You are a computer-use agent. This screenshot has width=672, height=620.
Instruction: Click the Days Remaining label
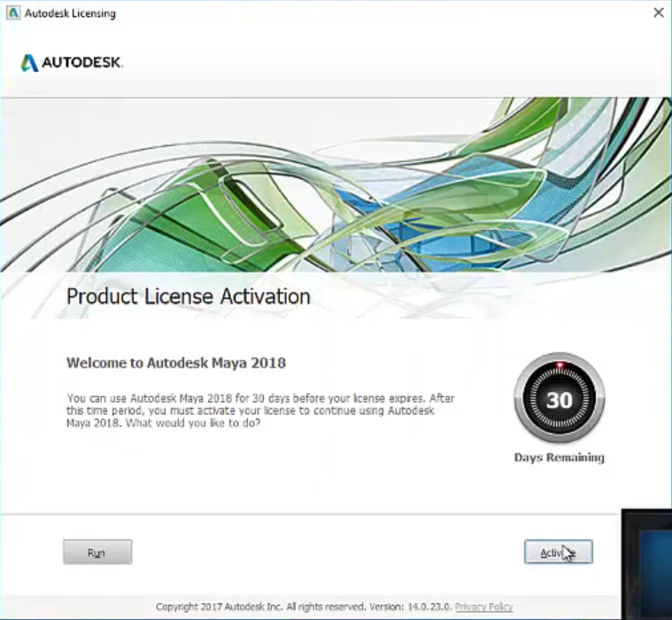(559, 458)
